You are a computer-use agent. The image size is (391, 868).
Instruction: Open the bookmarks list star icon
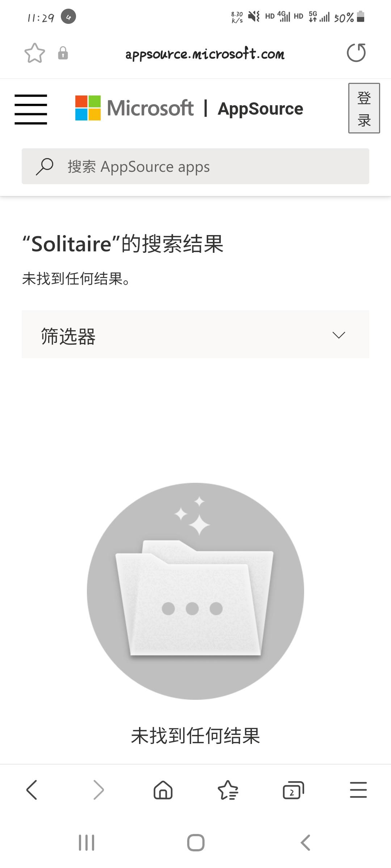pos(228,790)
